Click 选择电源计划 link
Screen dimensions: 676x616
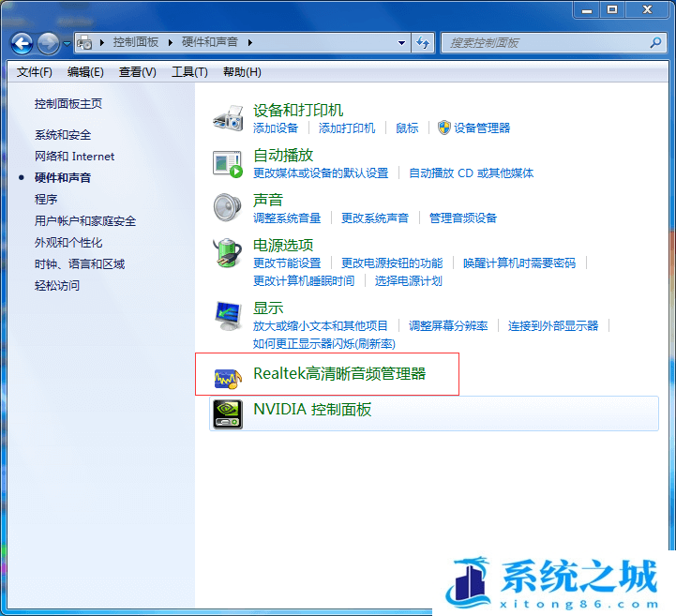[x=408, y=281]
